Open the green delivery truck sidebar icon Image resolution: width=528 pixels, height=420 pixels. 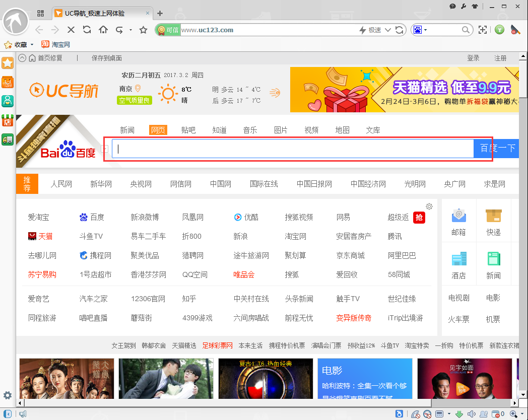coord(8,139)
